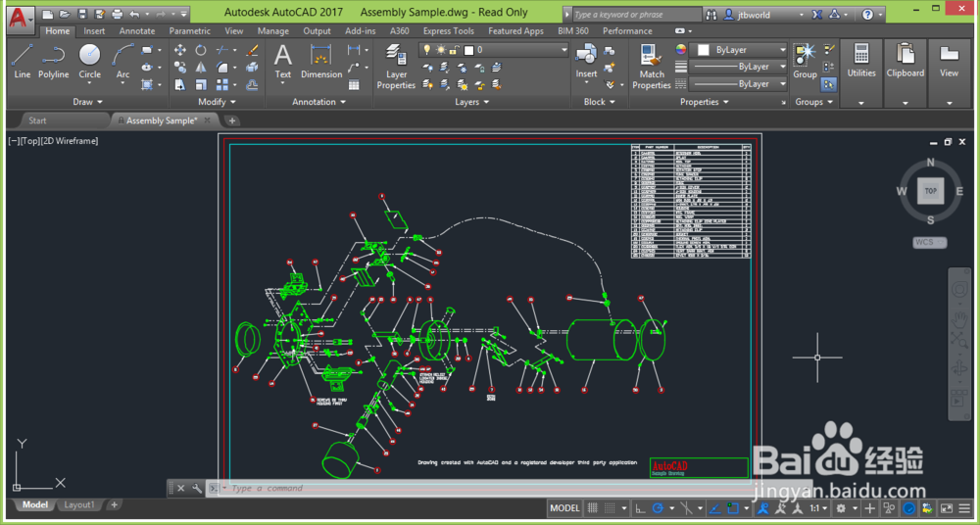The width and height of the screenshot is (980, 525).
Task: Click the WCS coordinate system button
Action: (x=929, y=243)
